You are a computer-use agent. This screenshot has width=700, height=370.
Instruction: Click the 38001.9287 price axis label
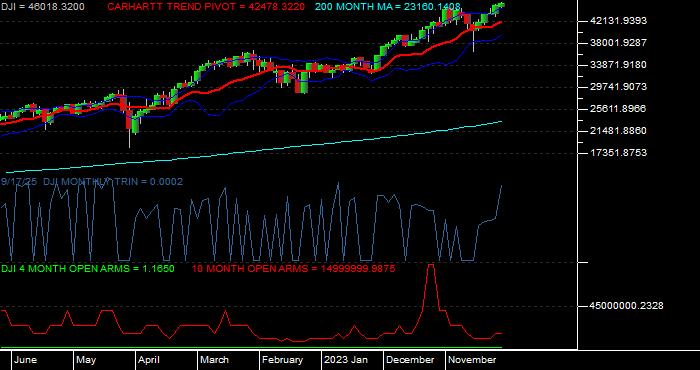pyautogui.click(x=618, y=43)
